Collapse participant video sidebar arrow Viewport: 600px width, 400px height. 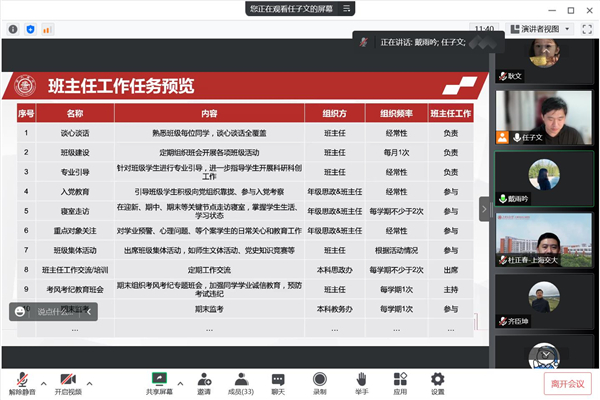[x=484, y=209]
